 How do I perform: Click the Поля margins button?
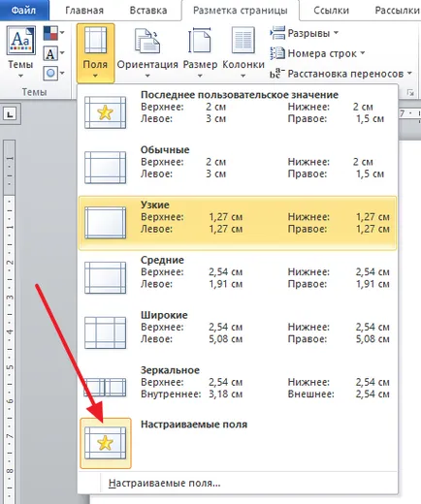pos(95,52)
